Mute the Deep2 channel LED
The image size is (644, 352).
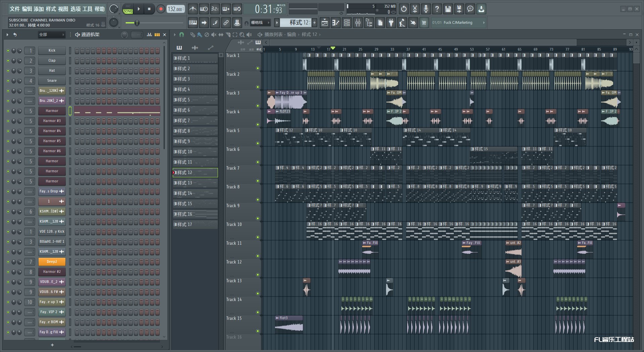tap(8, 262)
